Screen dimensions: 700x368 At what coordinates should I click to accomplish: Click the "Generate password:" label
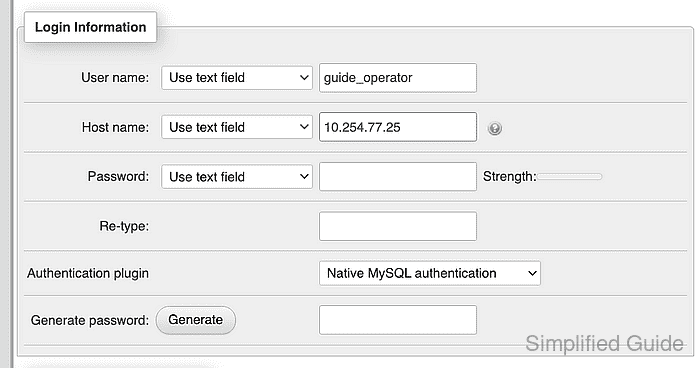click(90, 320)
